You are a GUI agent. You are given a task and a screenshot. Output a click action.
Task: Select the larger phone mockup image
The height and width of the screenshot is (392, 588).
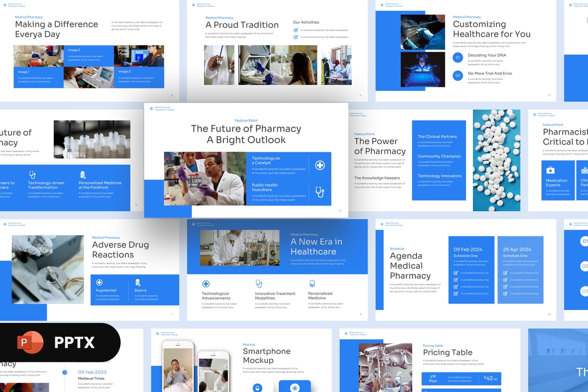[178, 366]
